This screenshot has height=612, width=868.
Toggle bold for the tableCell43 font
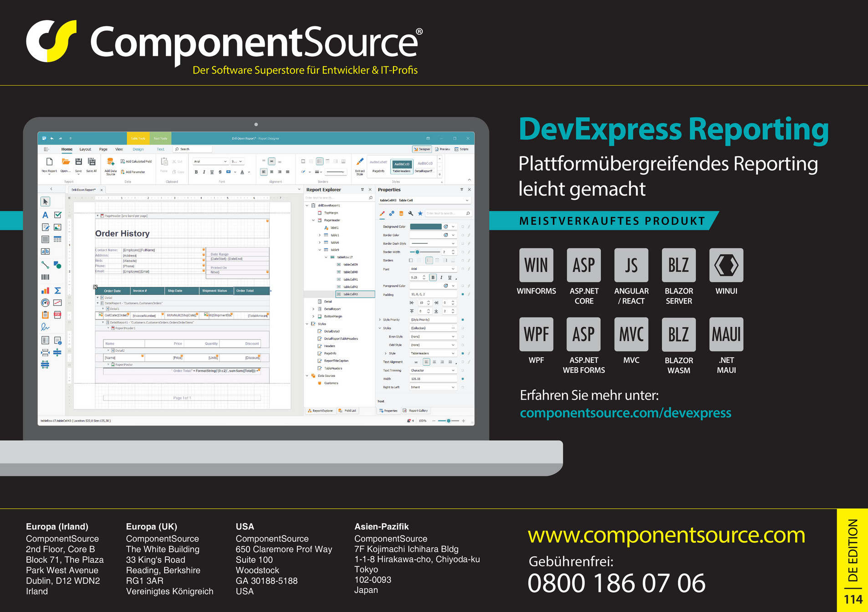pos(433,278)
